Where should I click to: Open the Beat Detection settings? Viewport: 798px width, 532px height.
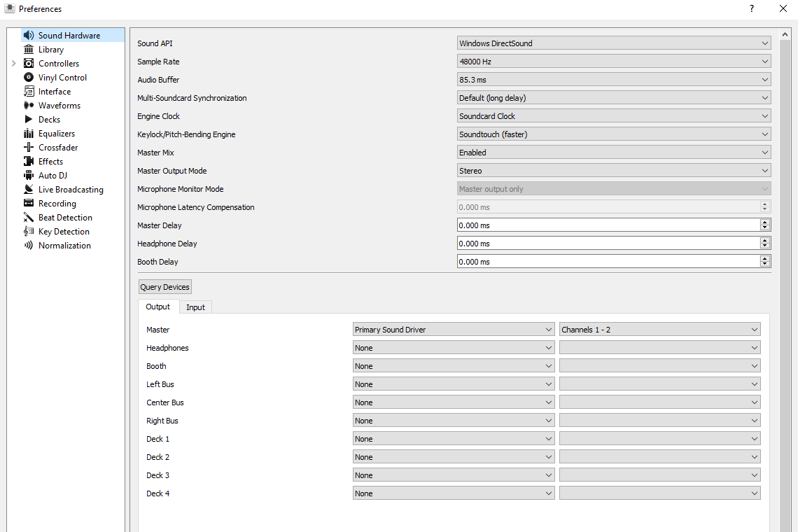tap(64, 217)
